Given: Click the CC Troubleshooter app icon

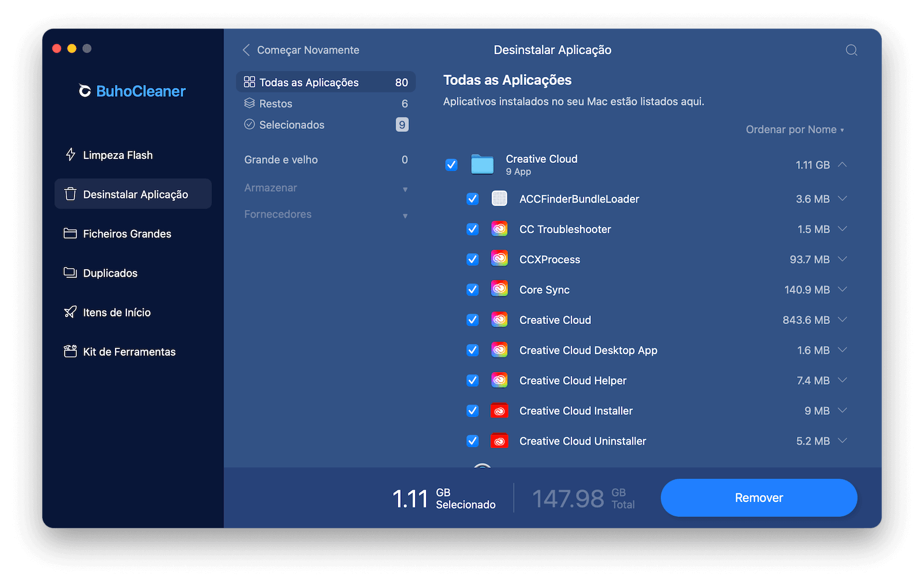Looking at the screenshot, I should coord(500,229).
